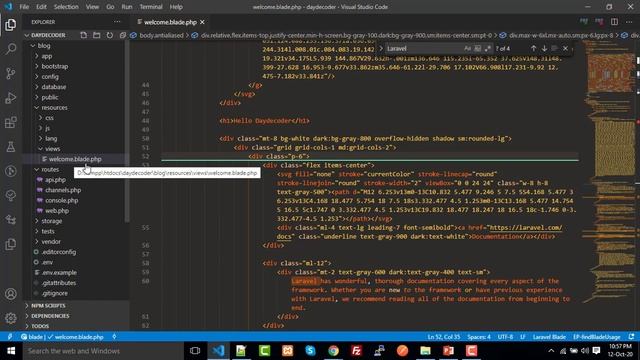Refresh the explorer tree
The width and height of the screenshot is (640, 360).
[x=110, y=35]
